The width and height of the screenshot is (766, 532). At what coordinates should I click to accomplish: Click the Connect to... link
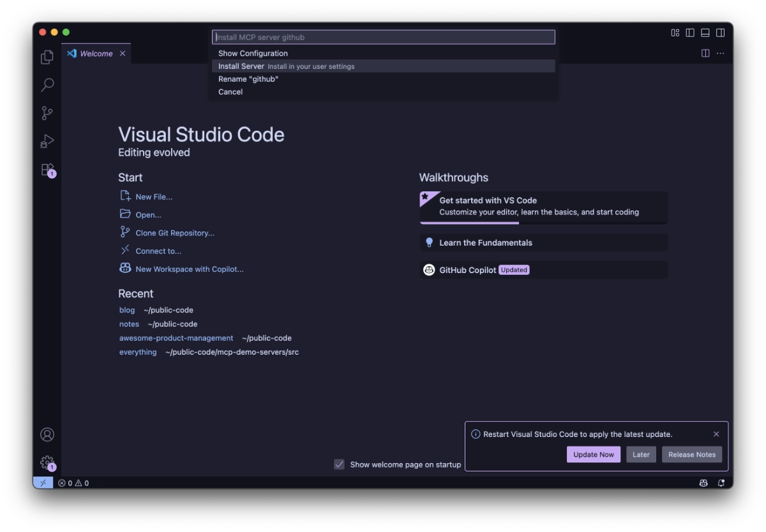(158, 251)
